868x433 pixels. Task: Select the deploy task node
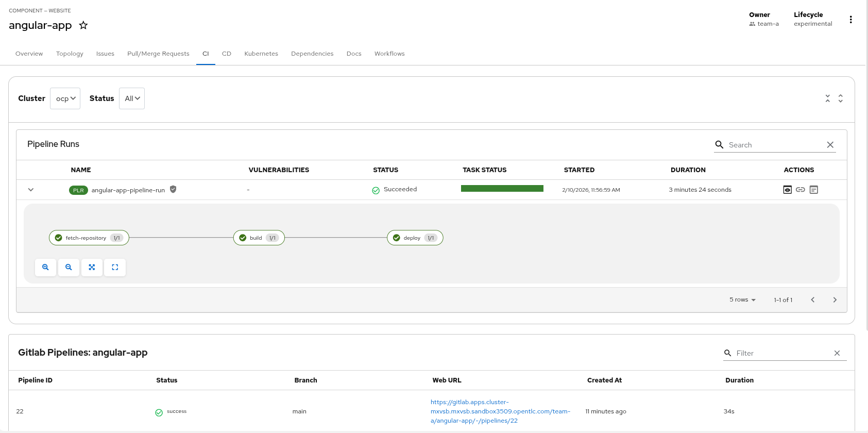click(415, 238)
